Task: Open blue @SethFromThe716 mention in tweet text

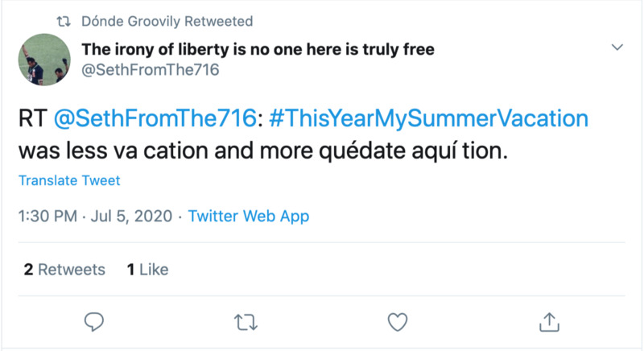Action: (x=153, y=119)
